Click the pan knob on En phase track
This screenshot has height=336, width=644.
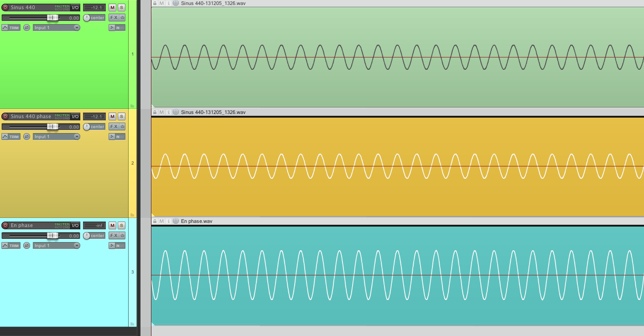[87, 236]
